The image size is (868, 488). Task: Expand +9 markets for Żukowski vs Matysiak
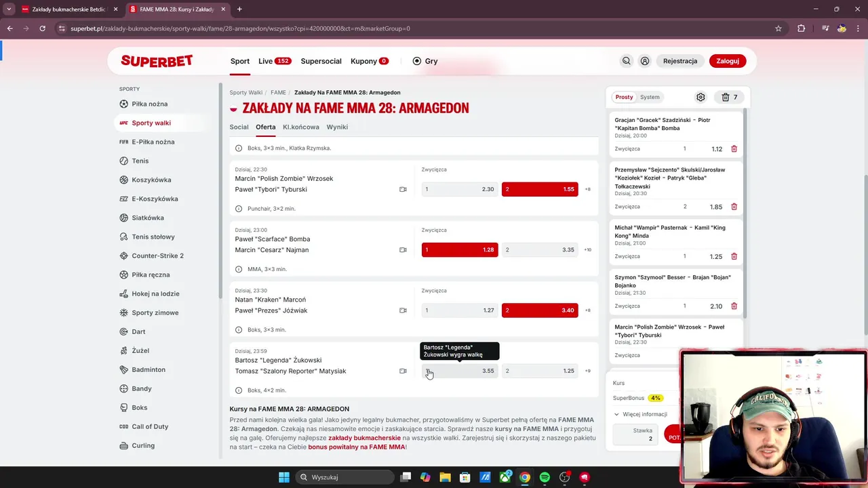point(588,371)
